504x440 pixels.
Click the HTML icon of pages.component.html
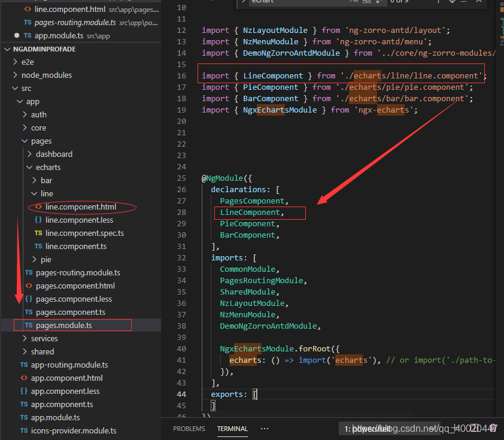pyautogui.click(x=29, y=286)
